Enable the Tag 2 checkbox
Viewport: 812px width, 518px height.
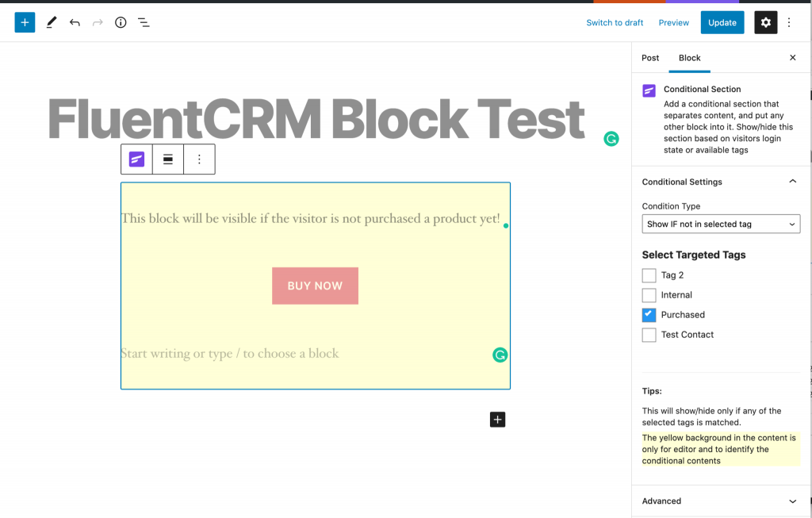tap(648, 274)
